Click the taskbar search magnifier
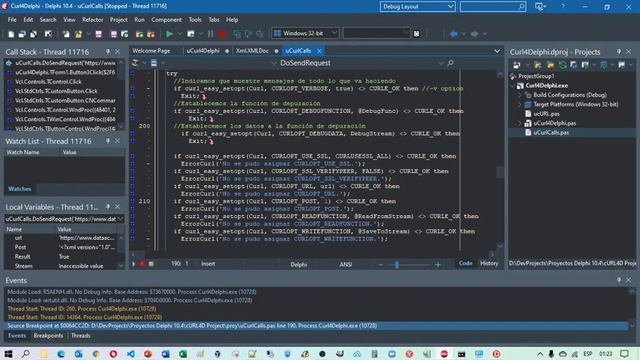The image size is (640, 360). tap(26, 354)
